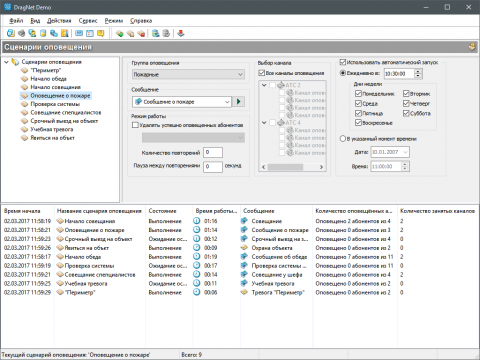480x360 pixels.
Task: Click the middle scenario toolbar icon without colored badge
Action: coord(130,33)
